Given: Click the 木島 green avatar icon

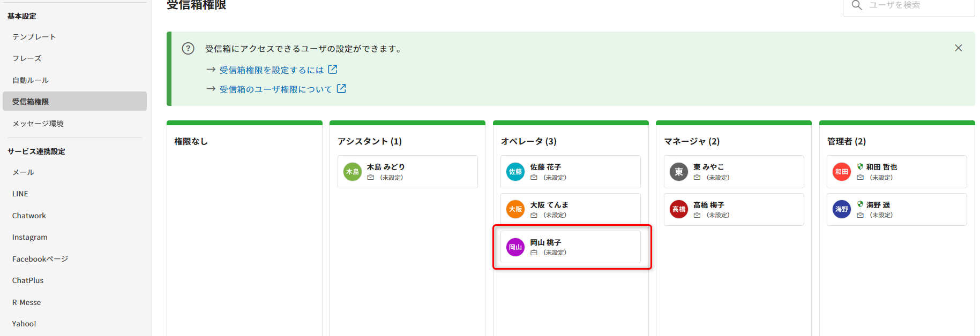Looking at the screenshot, I should coord(353,172).
